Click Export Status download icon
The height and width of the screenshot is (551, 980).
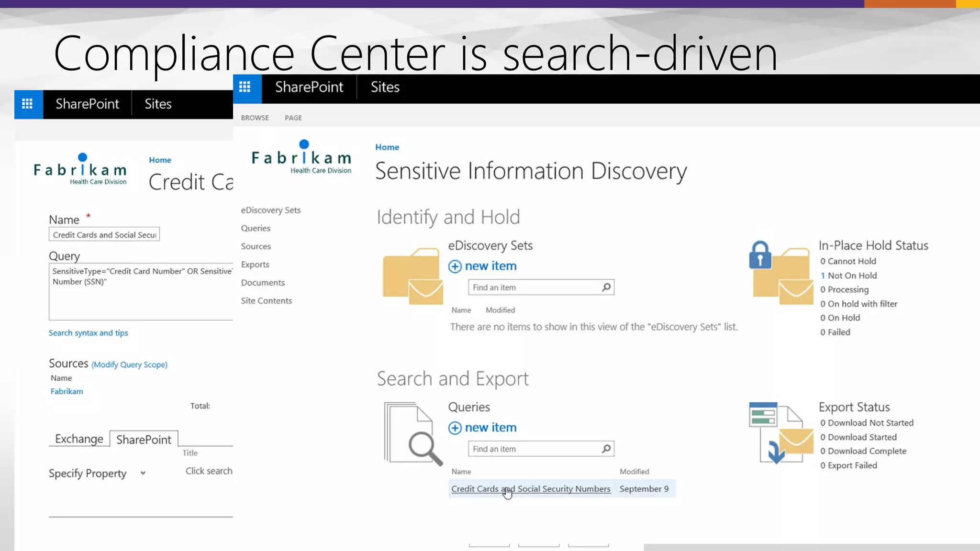(x=780, y=433)
